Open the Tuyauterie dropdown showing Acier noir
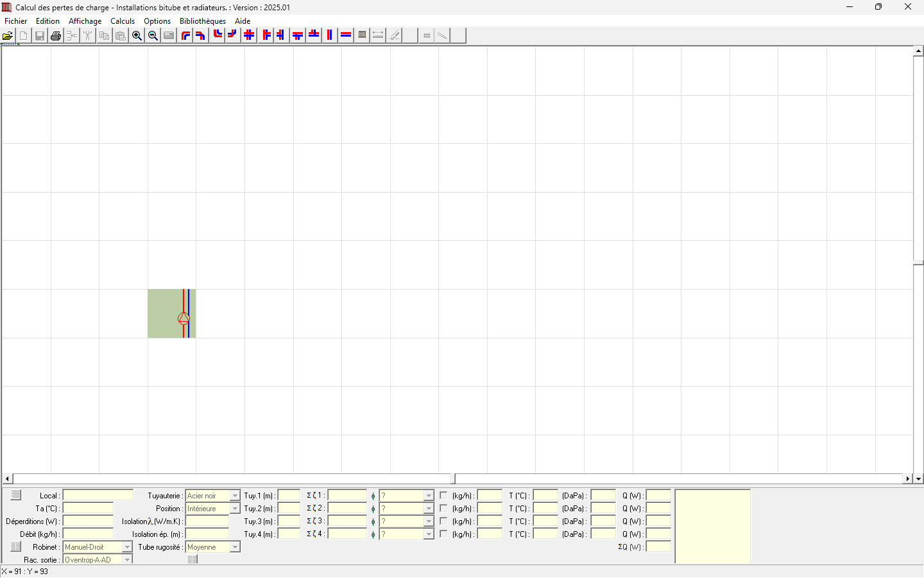This screenshot has height=578, width=924. (x=235, y=496)
